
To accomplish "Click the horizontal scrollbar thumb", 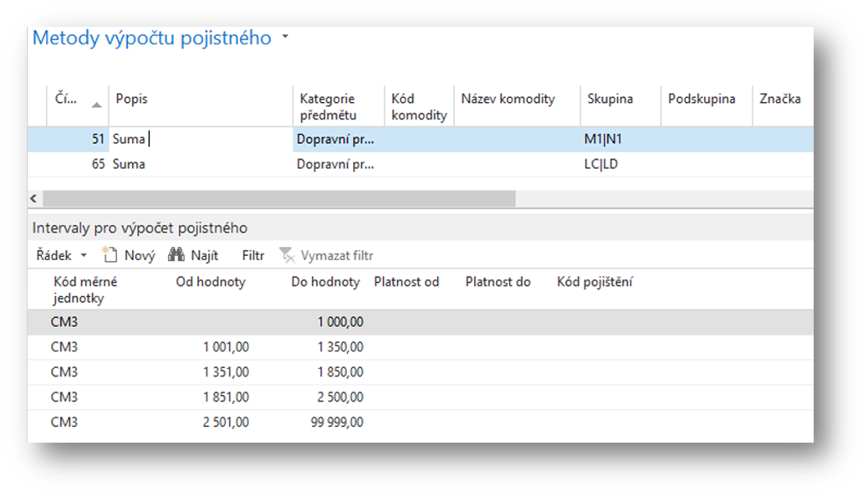I will pos(278,198).
